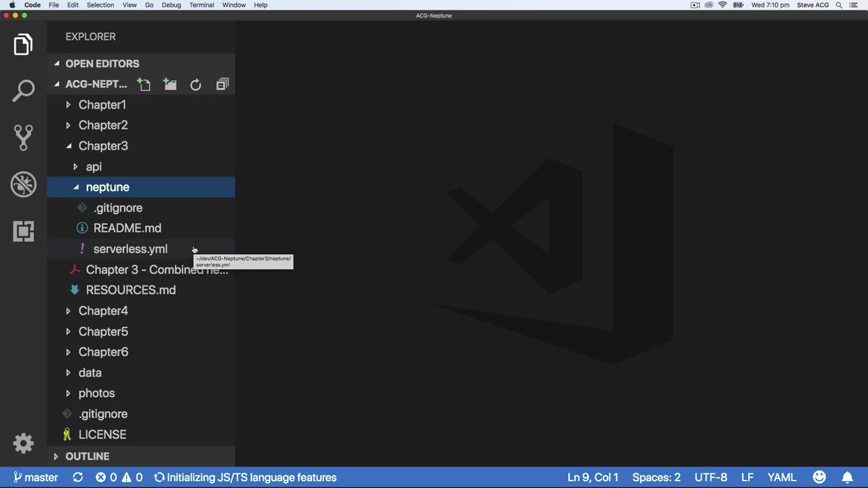Screen dimensions: 868x488
Task: Click Ln 9, Col 1 position indicator
Action: coord(593,477)
